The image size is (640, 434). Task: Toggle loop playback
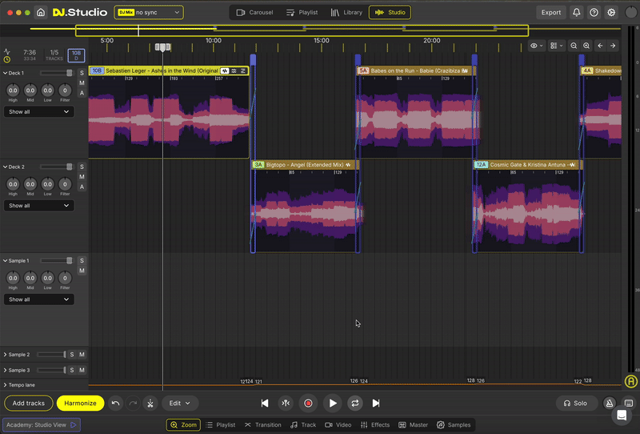355,403
